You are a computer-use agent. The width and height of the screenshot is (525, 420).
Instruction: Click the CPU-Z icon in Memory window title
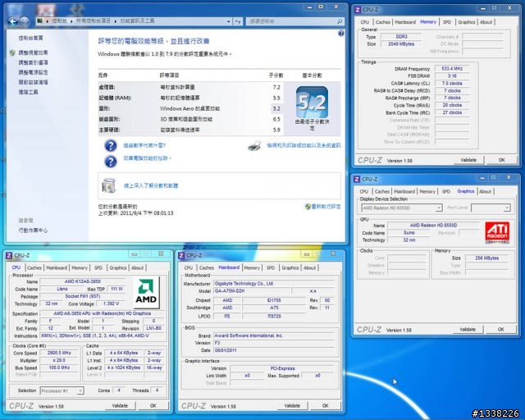click(x=358, y=10)
